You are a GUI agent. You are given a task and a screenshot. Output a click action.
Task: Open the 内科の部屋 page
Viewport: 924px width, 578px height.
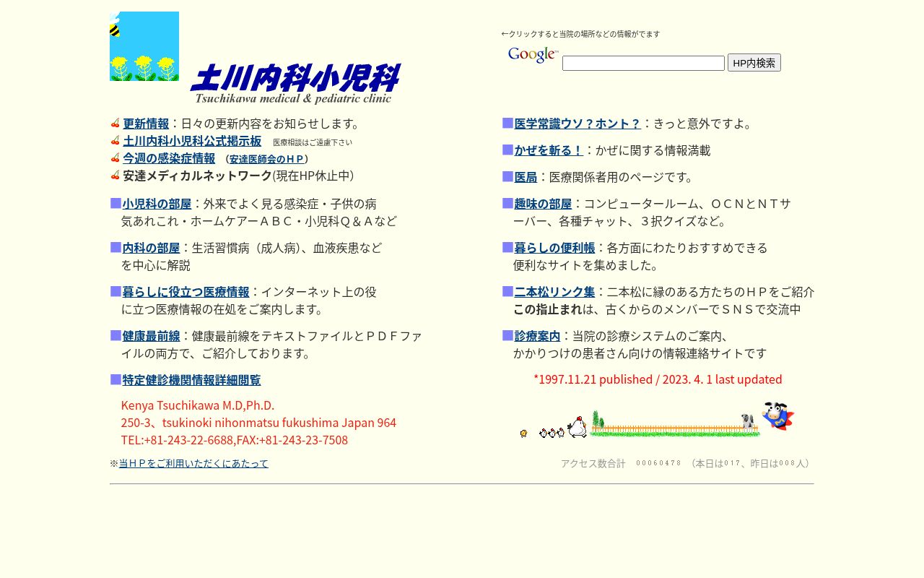[151, 248]
